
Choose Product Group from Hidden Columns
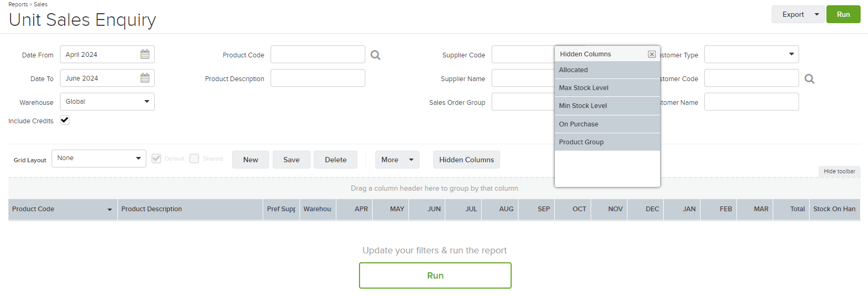[607, 142]
